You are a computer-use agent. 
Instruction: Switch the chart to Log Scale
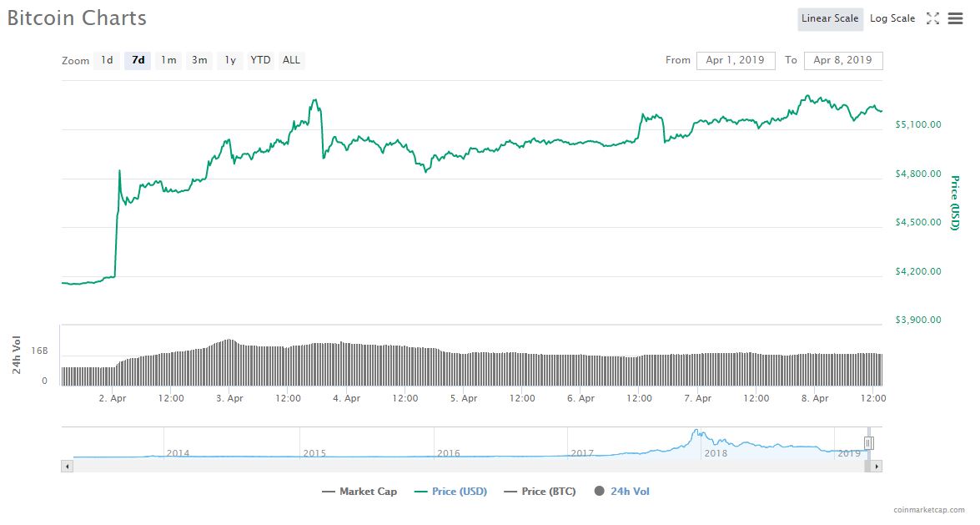(x=892, y=18)
